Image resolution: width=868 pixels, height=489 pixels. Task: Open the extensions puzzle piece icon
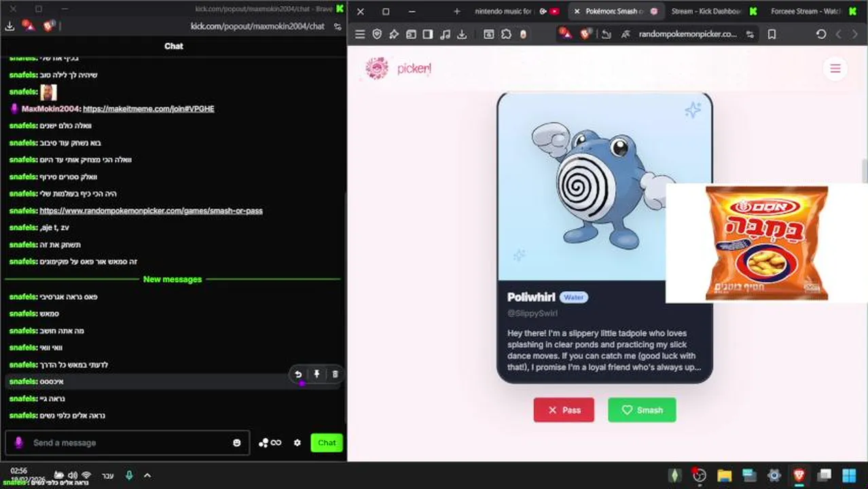point(506,34)
